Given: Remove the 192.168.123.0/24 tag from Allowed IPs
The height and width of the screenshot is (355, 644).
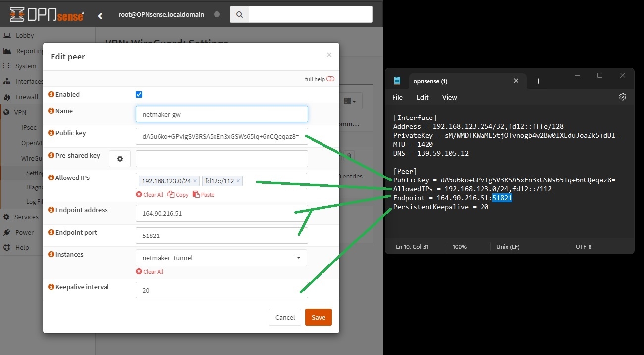Looking at the screenshot, I should pos(195,181).
